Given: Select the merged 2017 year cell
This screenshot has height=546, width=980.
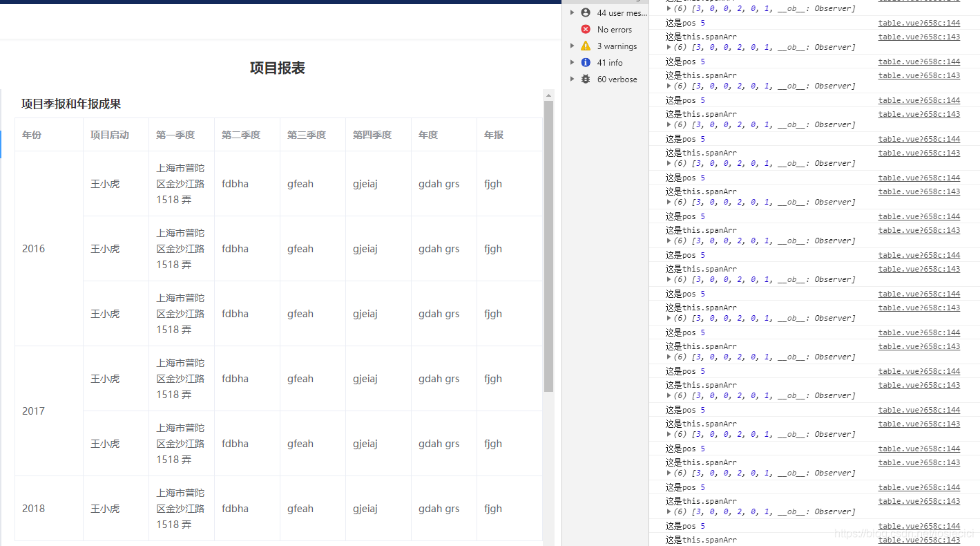Looking at the screenshot, I should (x=49, y=411).
